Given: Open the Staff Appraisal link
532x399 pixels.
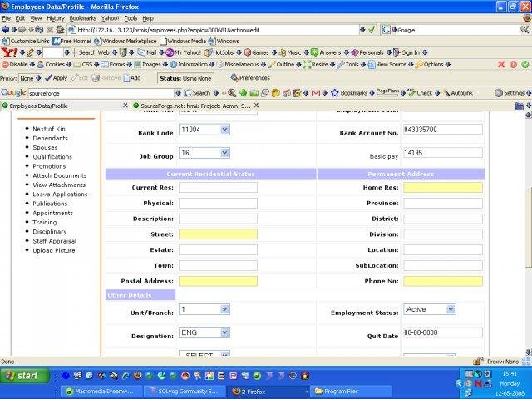Looking at the screenshot, I should [54, 241].
